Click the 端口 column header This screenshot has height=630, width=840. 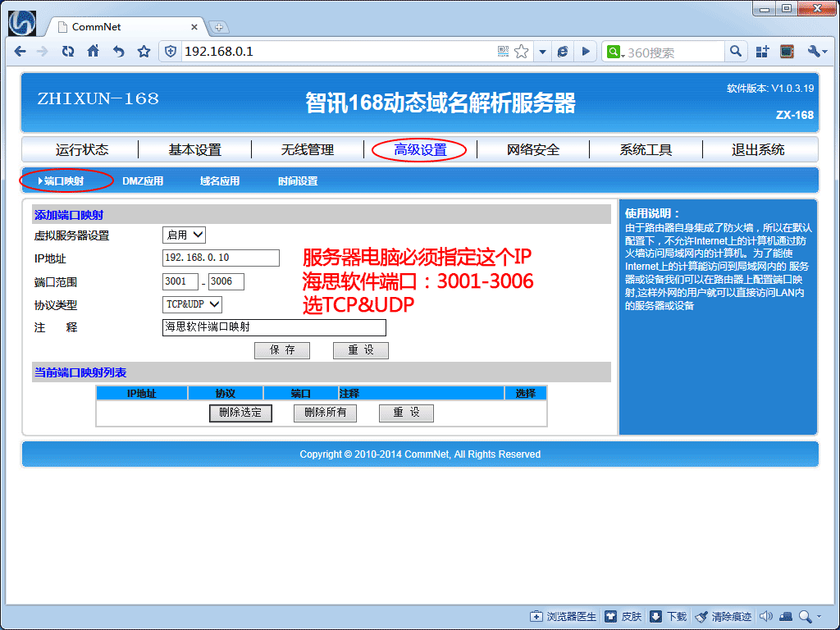(x=300, y=393)
